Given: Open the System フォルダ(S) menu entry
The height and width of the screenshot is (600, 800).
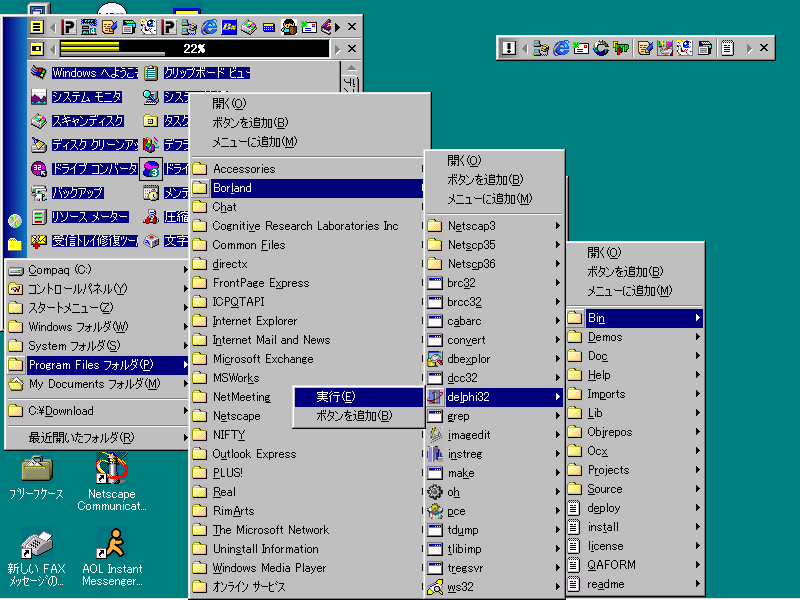Looking at the screenshot, I should tap(97, 346).
